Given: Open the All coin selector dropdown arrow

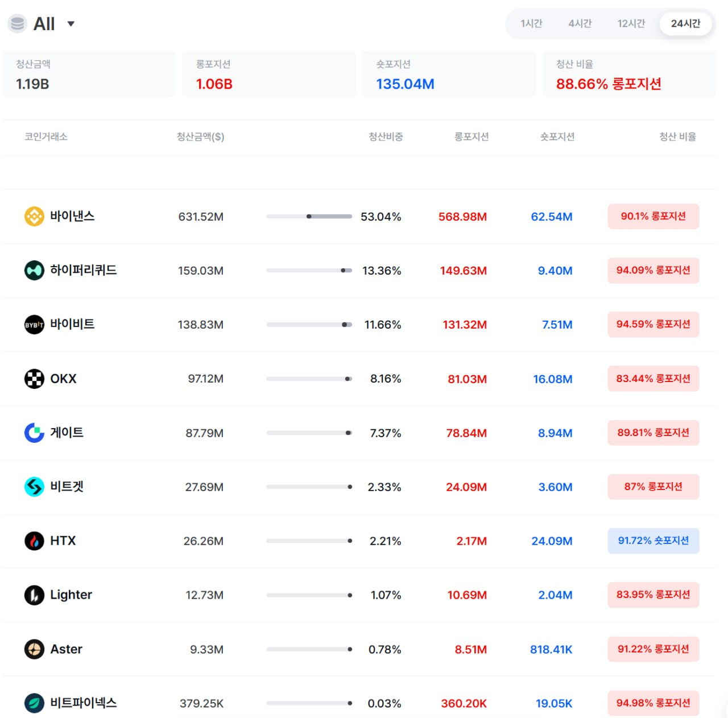Looking at the screenshot, I should 71,24.
